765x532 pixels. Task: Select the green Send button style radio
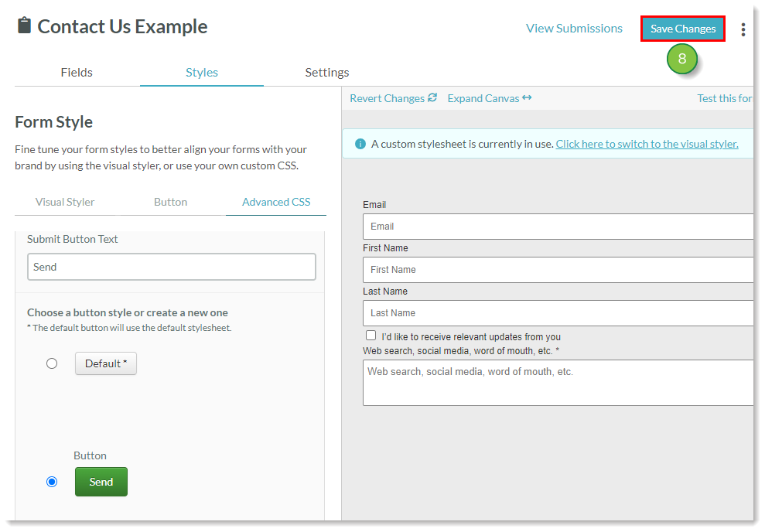(52, 482)
